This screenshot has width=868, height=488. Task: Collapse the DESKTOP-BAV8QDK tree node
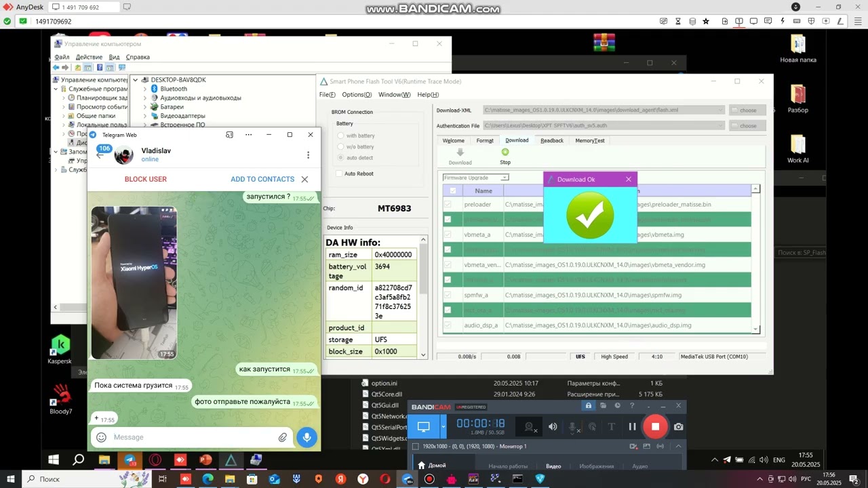coord(136,80)
